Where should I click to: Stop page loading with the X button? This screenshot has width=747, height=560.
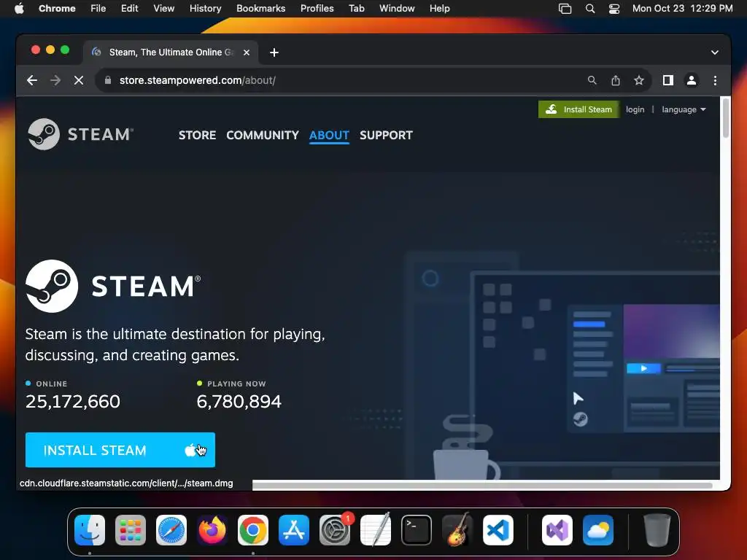pos(79,80)
